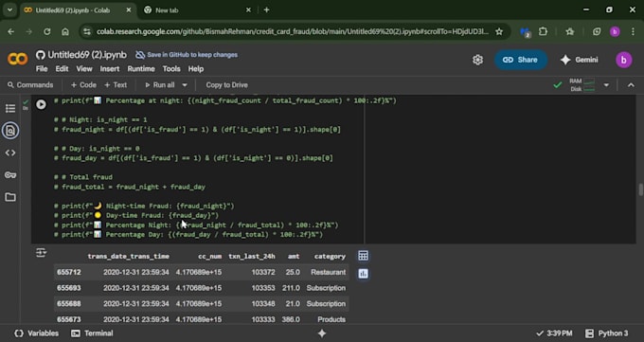Open browser Extensions puzzle icon

tap(543, 31)
